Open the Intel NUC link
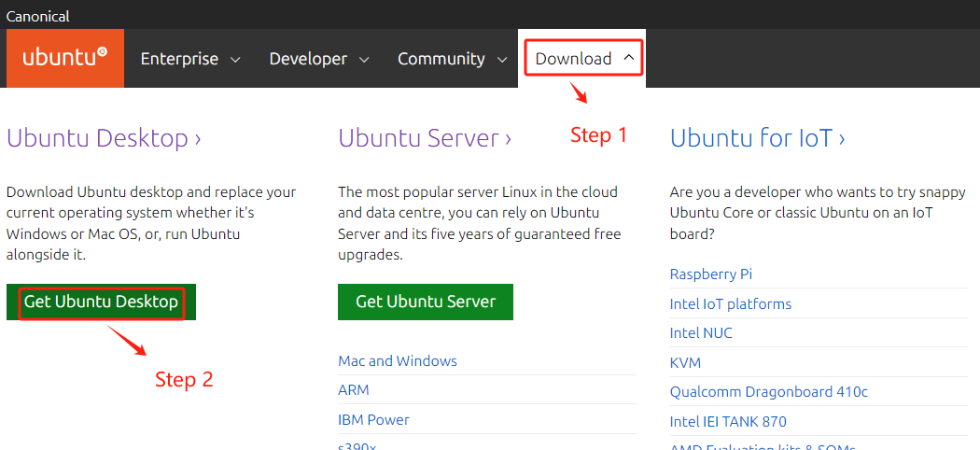980x450 pixels. [701, 333]
